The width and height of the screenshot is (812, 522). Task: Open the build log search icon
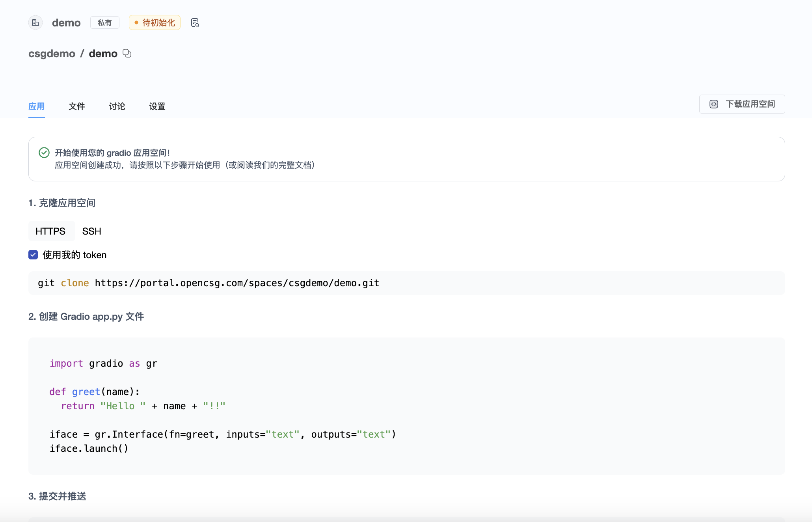point(195,23)
